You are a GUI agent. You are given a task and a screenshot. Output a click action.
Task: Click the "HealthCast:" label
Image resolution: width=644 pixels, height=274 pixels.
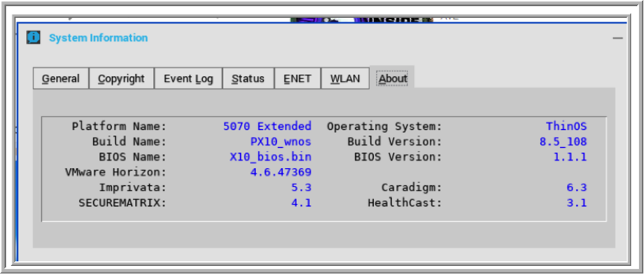pos(405,203)
